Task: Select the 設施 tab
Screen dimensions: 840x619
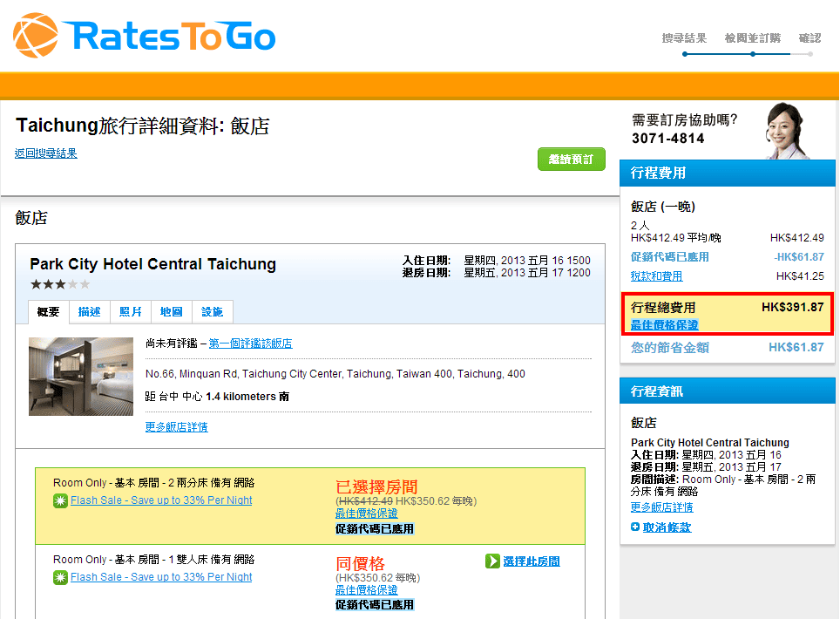Action: [x=212, y=312]
